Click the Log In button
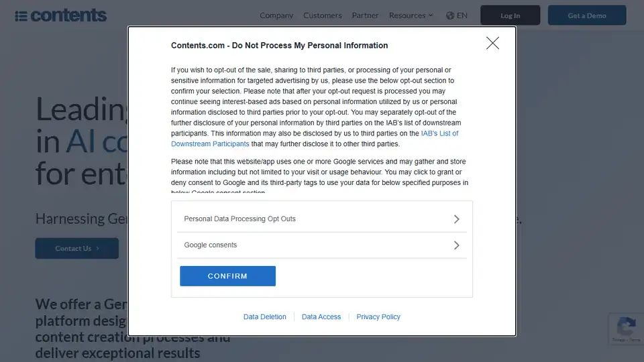644x362 pixels. point(510,15)
